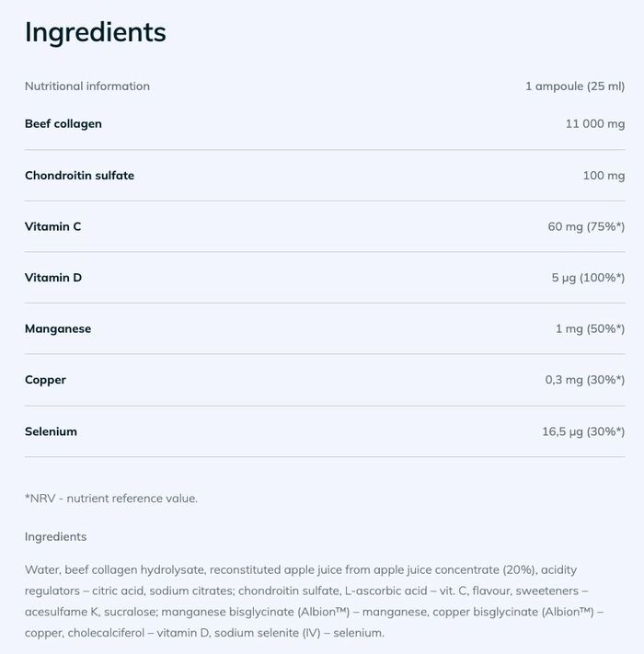Click the small Ingredients subheading
This screenshot has height=654, width=644.
[x=55, y=536]
